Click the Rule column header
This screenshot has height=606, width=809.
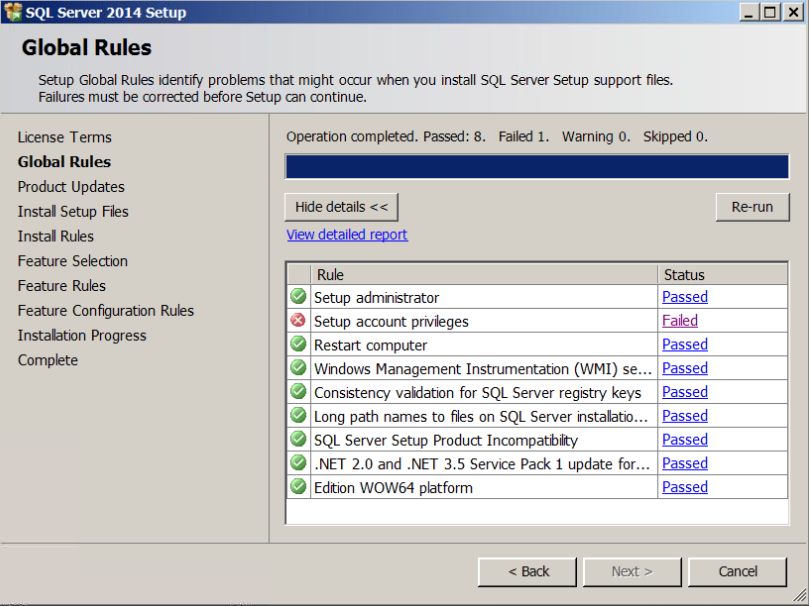pos(484,274)
